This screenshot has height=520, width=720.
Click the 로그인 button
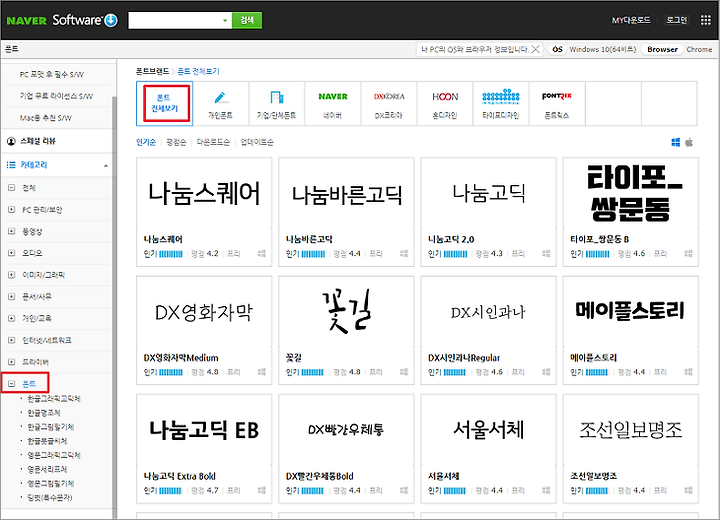click(x=677, y=20)
